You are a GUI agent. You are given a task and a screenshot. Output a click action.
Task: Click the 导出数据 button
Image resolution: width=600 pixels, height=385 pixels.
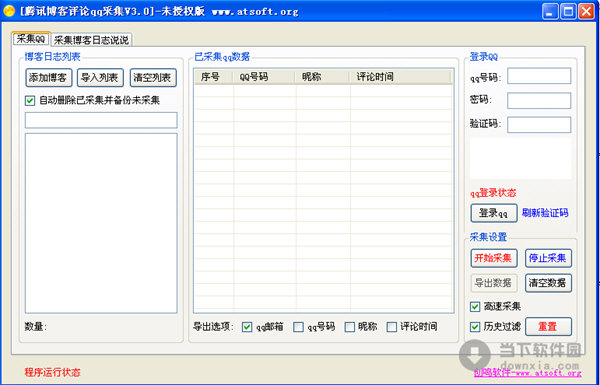click(494, 283)
